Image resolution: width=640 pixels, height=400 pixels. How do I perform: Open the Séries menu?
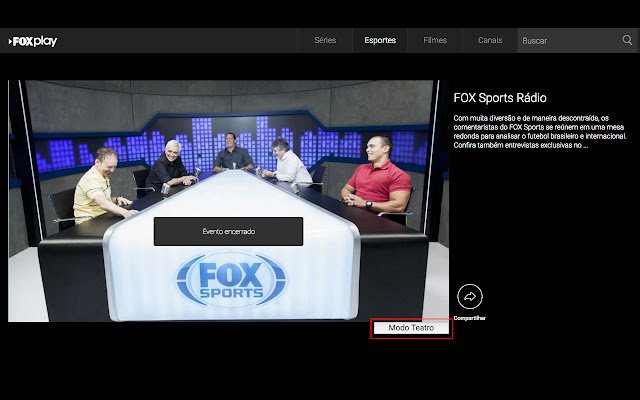coord(325,40)
